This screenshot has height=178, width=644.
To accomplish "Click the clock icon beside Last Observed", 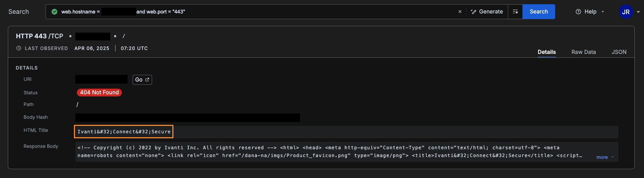I will tap(19, 48).
